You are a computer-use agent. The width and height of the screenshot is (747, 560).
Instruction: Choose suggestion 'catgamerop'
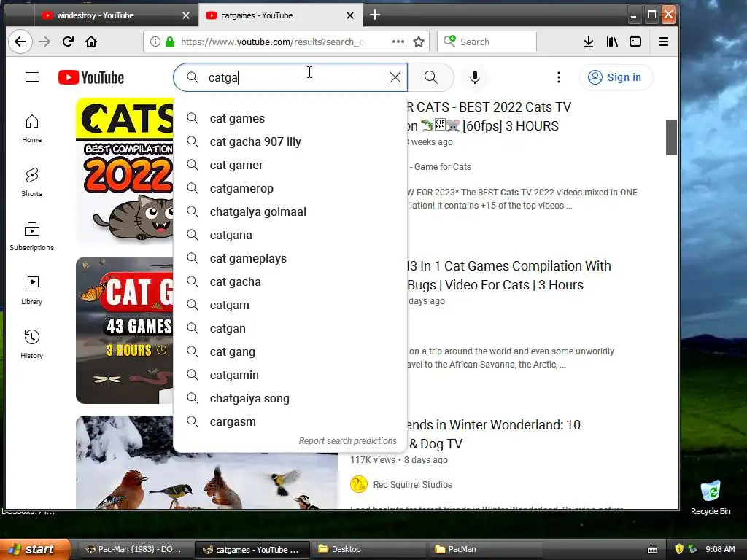pyautogui.click(x=290, y=189)
